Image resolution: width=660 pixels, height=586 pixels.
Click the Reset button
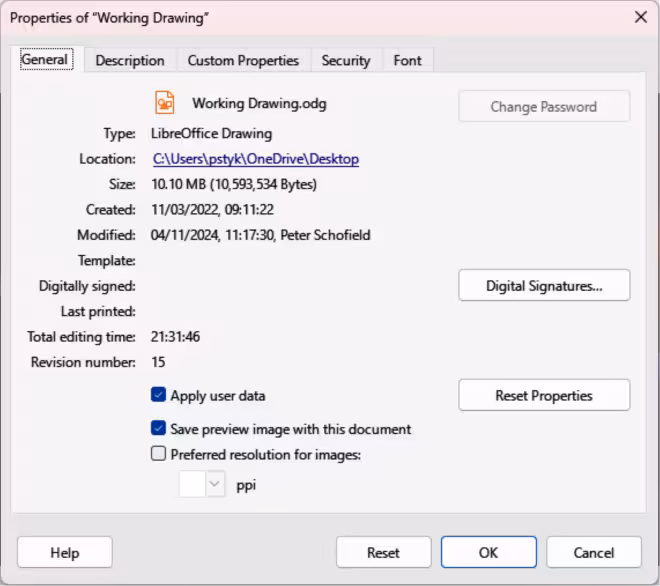pos(383,552)
